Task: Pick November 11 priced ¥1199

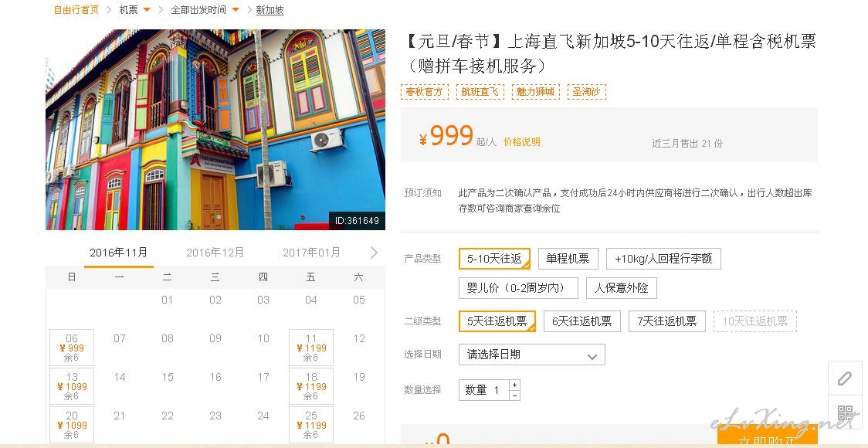Action: (311, 348)
